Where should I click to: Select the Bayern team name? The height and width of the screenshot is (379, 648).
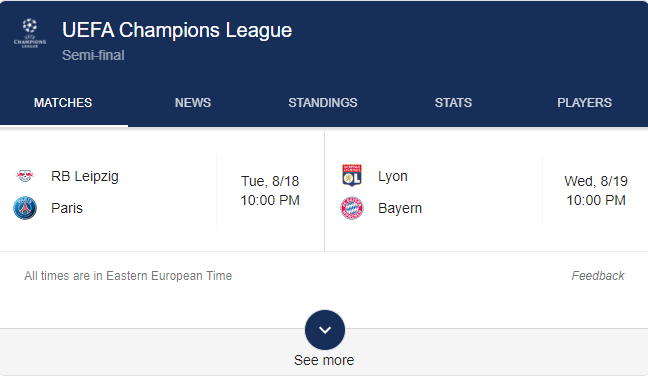pyautogui.click(x=400, y=208)
